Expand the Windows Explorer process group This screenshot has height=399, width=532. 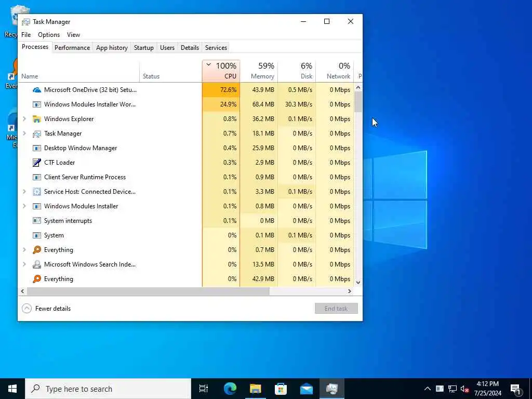point(24,119)
